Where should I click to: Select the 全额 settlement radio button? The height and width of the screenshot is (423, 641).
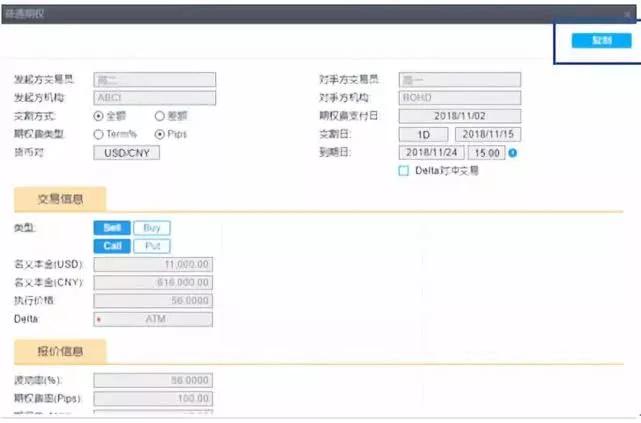point(98,115)
